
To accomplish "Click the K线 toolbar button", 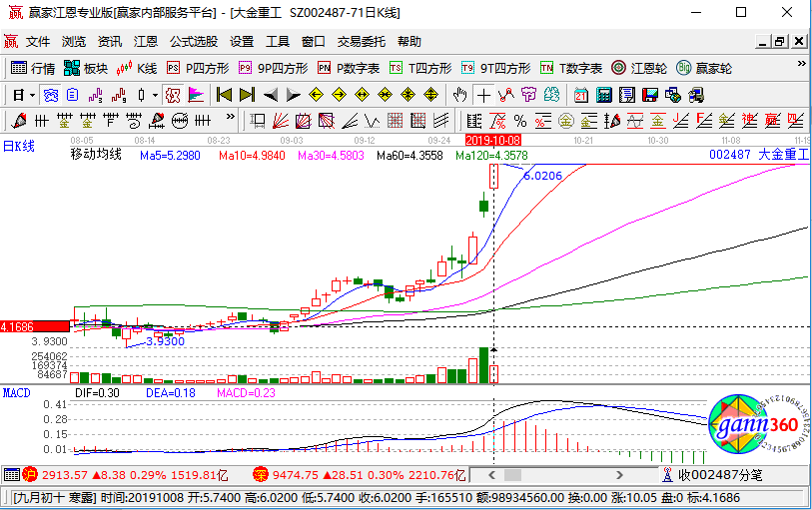I will point(137,68).
